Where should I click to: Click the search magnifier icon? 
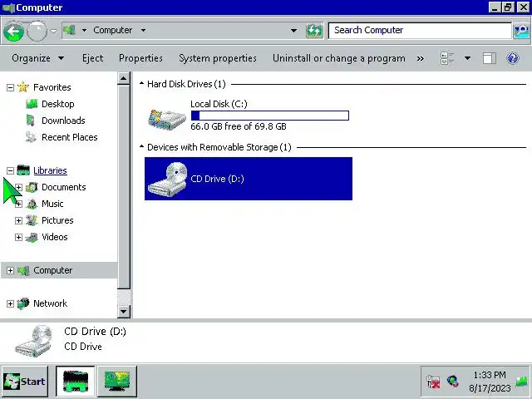tap(521, 31)
